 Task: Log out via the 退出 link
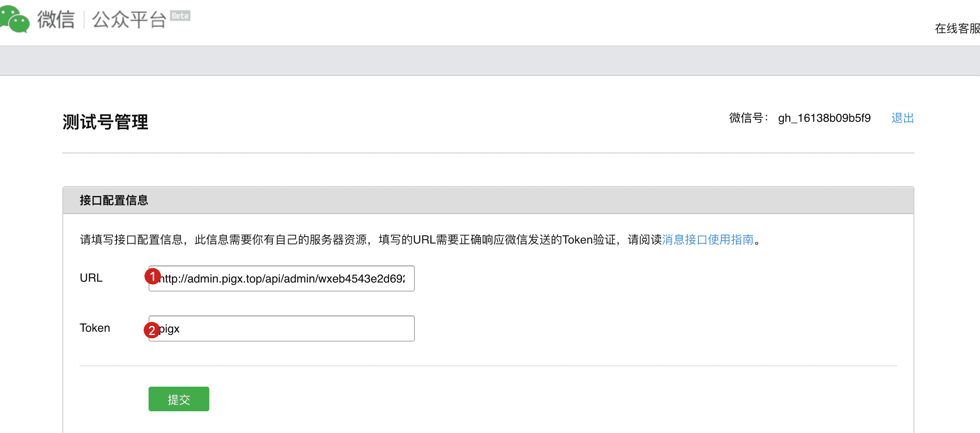pos(902,118)
